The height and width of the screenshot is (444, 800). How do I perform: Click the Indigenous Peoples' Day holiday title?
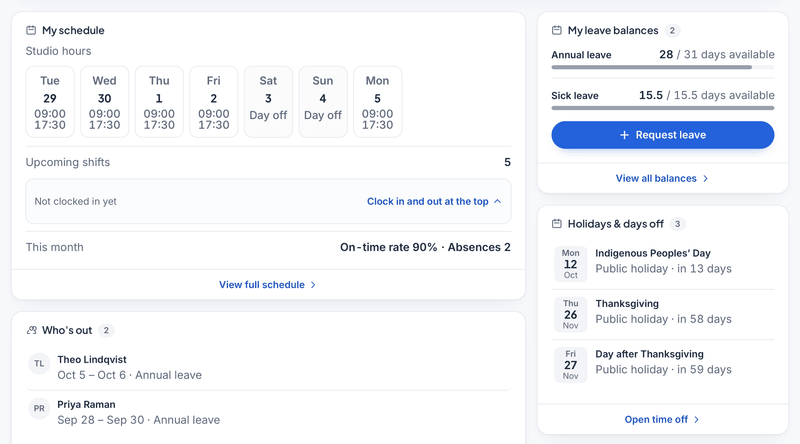click(653, 253)
